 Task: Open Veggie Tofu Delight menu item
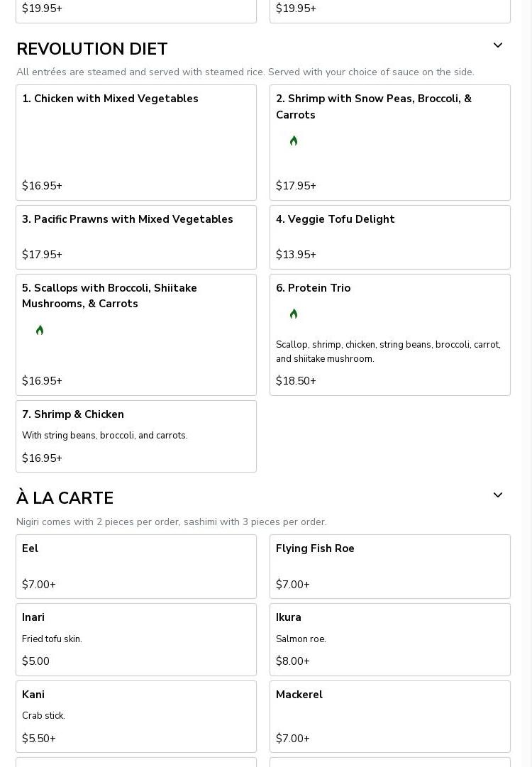click(x=389, y=237)
